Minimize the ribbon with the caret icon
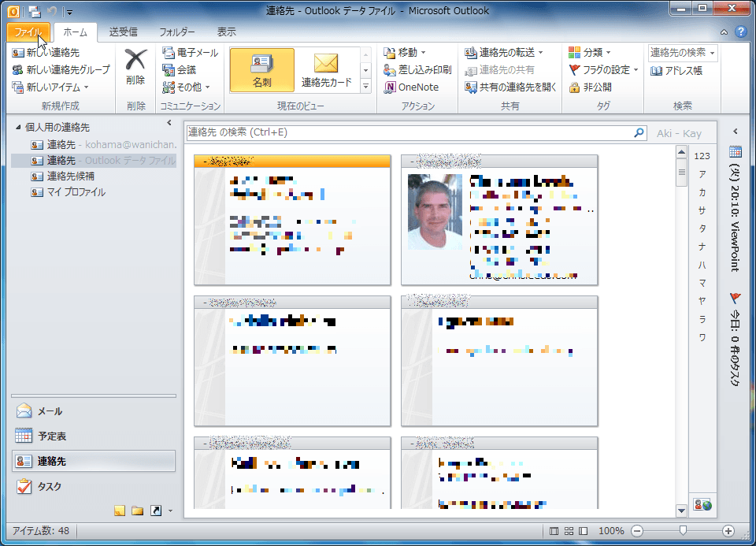Image resolution: width=756 pixels, height=546 pixels. [x=724, y=32]
